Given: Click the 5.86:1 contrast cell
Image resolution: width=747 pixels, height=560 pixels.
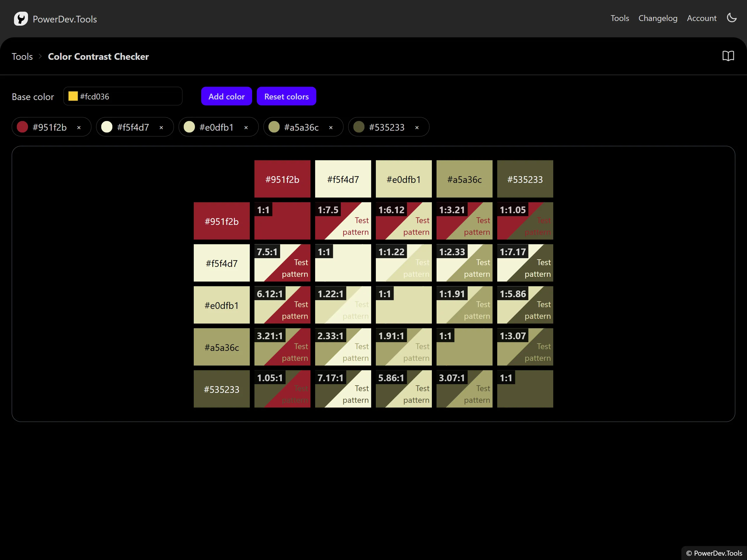Looking at the screenshot, I should [404, 389].
